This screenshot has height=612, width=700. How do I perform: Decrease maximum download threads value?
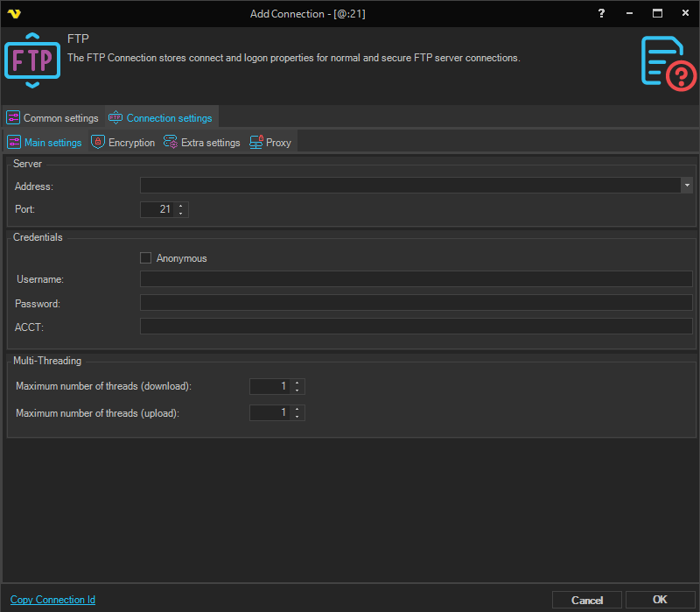click(x=297, y=390)
